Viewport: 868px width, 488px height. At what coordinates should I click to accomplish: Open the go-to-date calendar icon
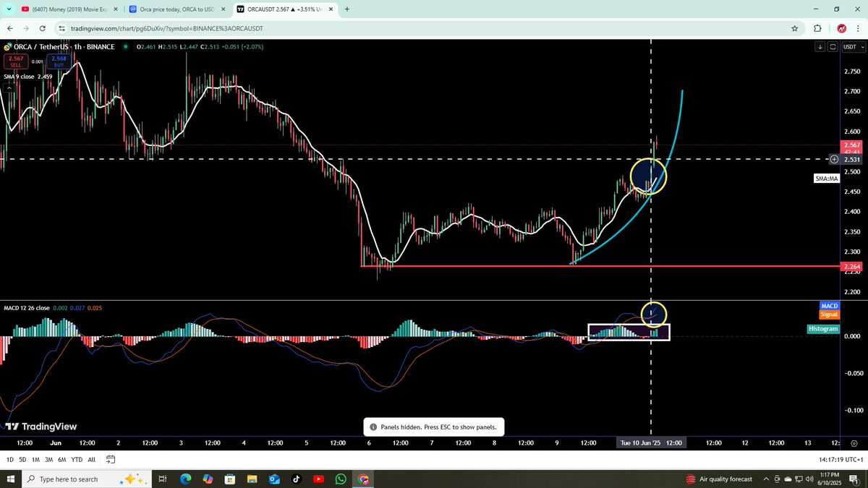click(x=111, y=459)
